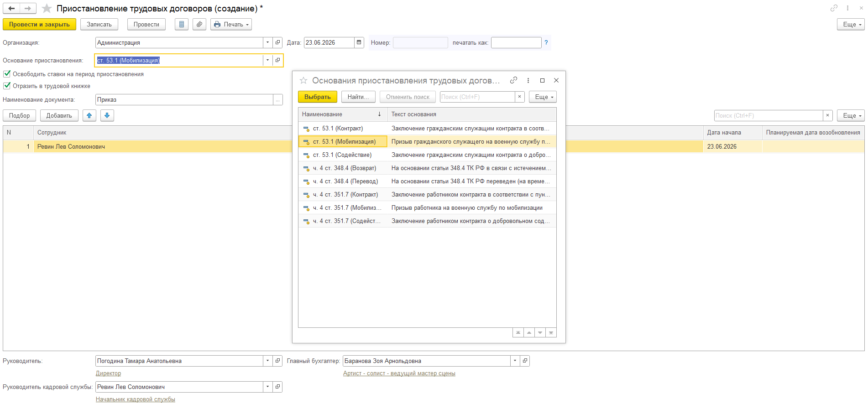868x404 pixels.
Task: Focus the dialog search field
Action: [477, 97]
